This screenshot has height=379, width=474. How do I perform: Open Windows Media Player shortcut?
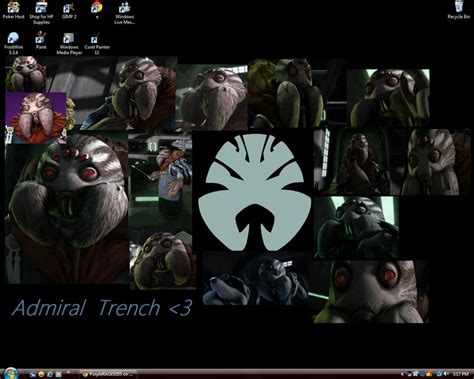[69, 43]
